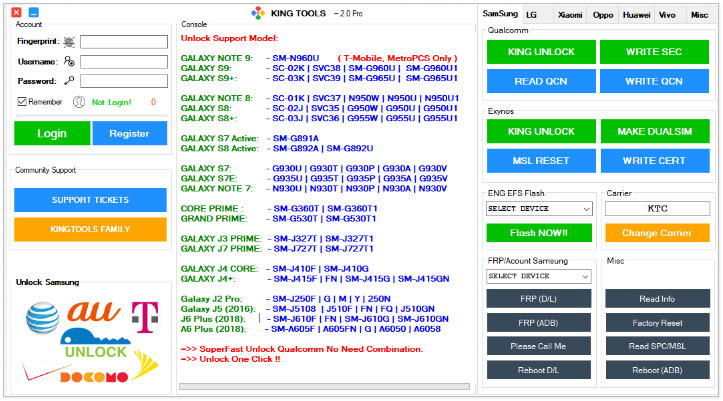Focus the Password input field
The width and height of the screenshot is (723, 401).
coord(124,81)
